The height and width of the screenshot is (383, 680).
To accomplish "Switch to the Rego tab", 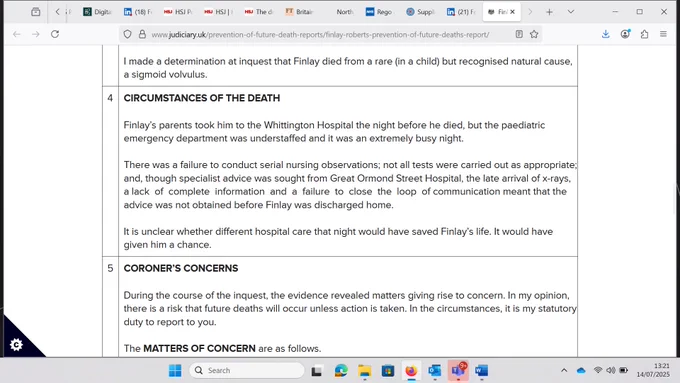I will click(x=379, y=12).
